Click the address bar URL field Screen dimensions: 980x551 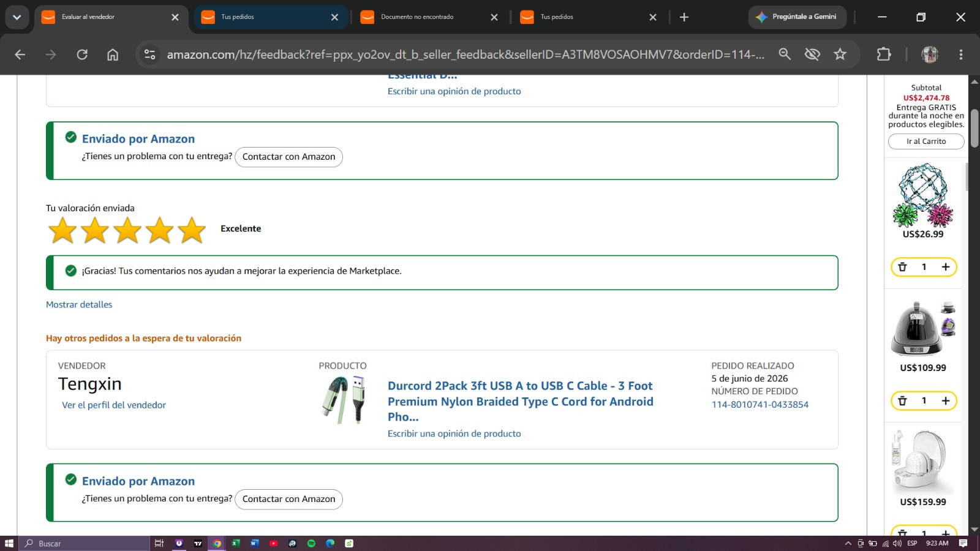pos(466,54)
